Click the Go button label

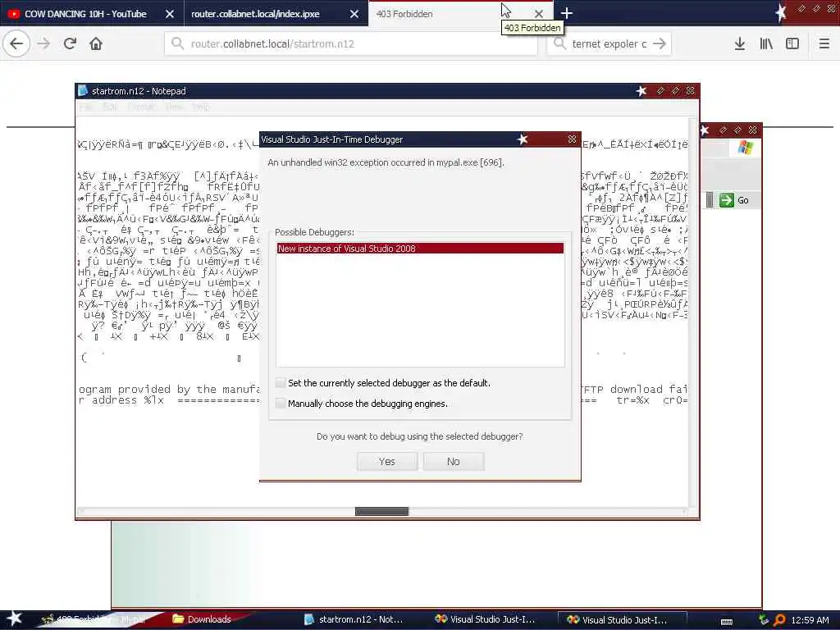tap(743, 200)
